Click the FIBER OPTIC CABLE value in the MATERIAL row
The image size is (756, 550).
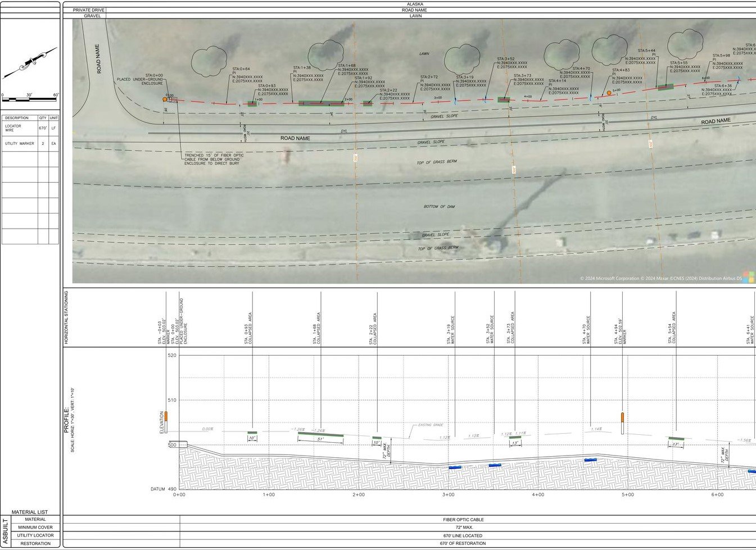pyautogui.click(x=463, y=520)
